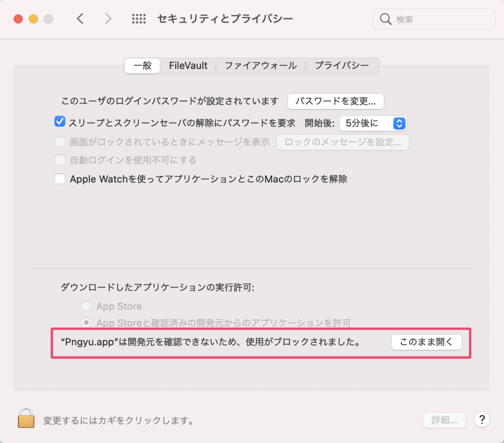504x443 pixels.
Task: Click the search magnifier icon
Action: pos(385,19)
